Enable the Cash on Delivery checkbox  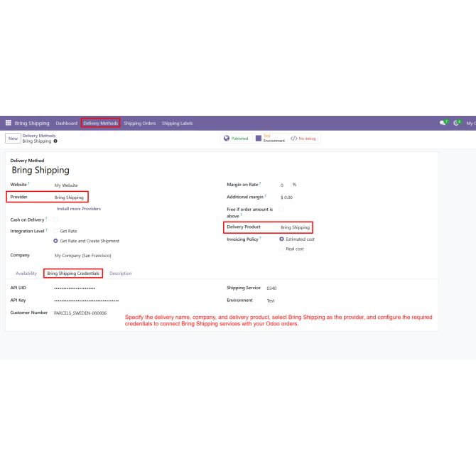[55, 220]
